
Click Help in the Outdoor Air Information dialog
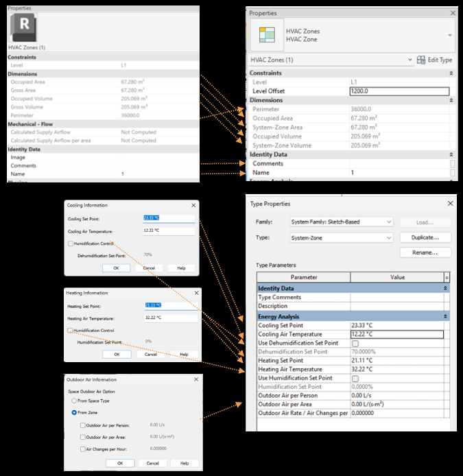[x=184, y=463]
